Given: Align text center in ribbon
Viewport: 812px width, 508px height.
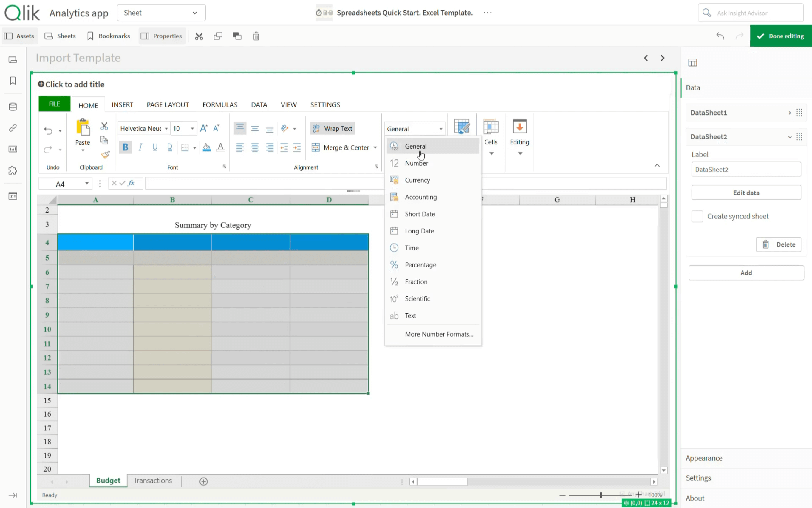Looking at the screenshot, I should click(254, 147).
